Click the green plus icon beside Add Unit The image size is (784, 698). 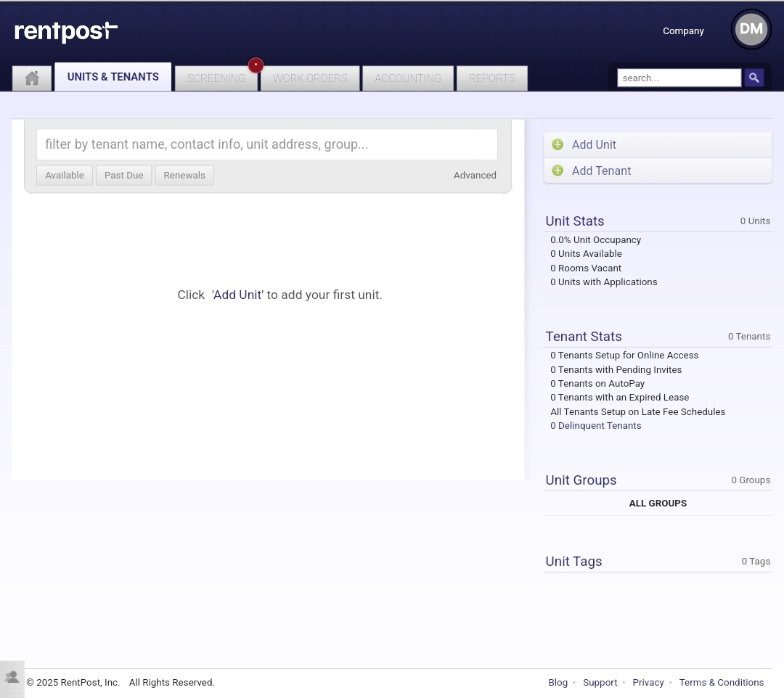(558, 144)
